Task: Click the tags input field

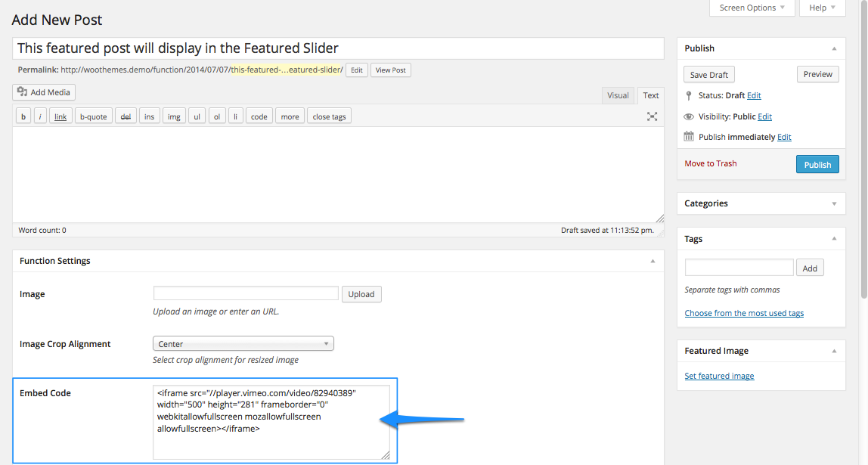Action: 739,268
